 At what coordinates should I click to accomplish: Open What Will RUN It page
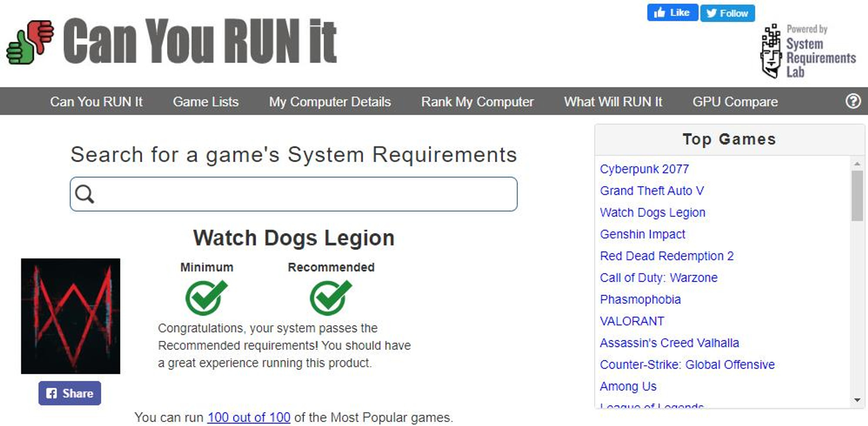(x=613, y=101)
